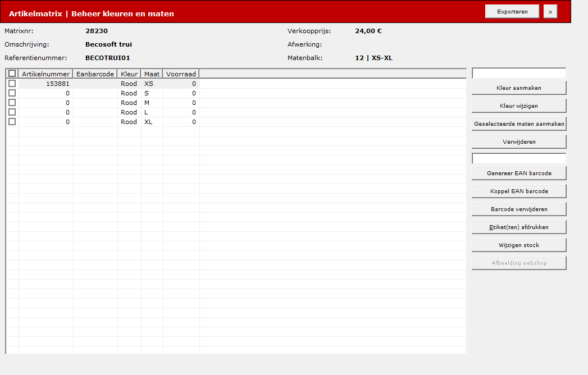Tick the checkbox for the Rood S row

tap(12, 93)
